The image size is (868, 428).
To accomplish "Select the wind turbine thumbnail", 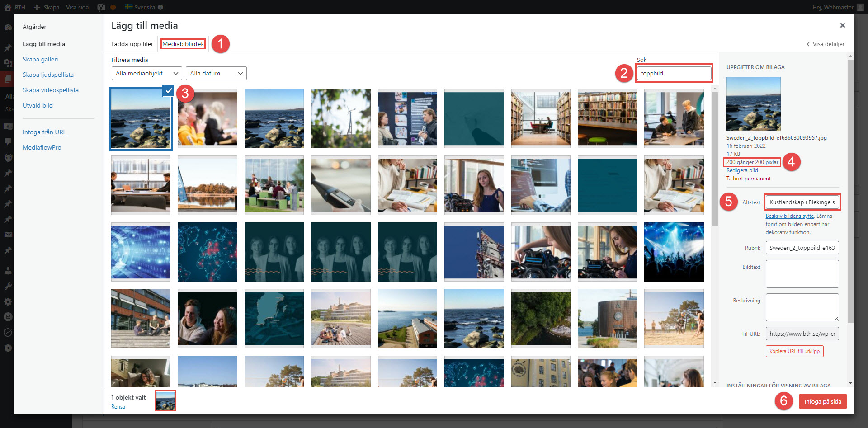I will 341,118.
